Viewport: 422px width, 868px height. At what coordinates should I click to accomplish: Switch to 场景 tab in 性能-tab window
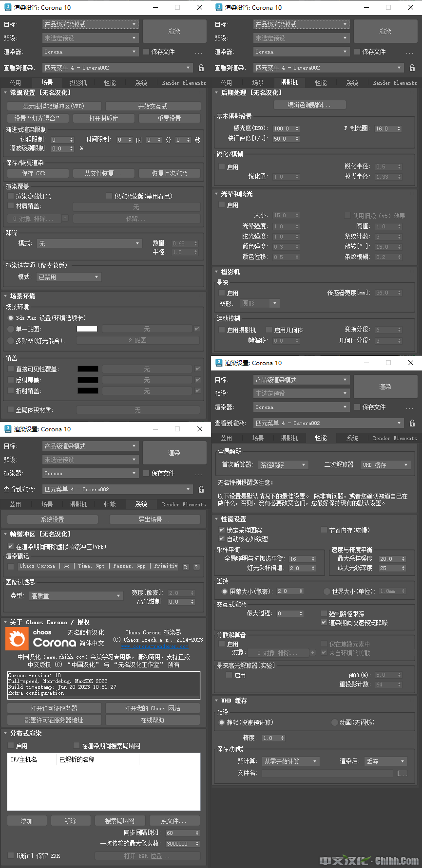258,438
